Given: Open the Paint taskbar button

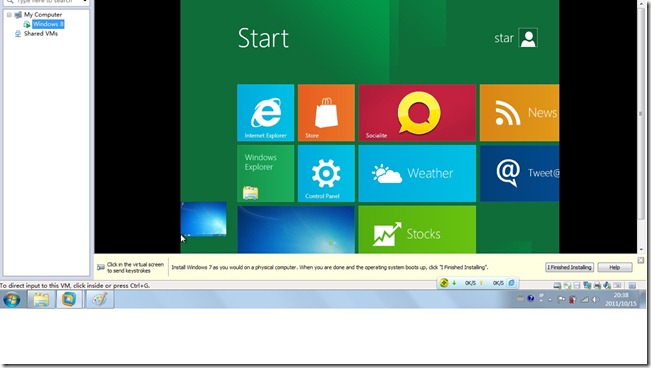Looking at the screenshot, I should tap(100, 299).
